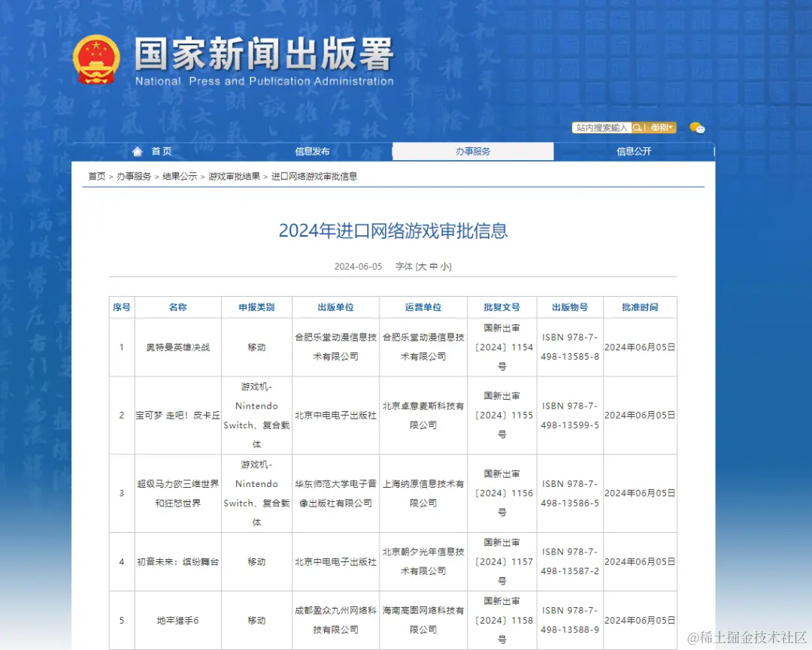Click the 批准时间 column header

point(640,307)
